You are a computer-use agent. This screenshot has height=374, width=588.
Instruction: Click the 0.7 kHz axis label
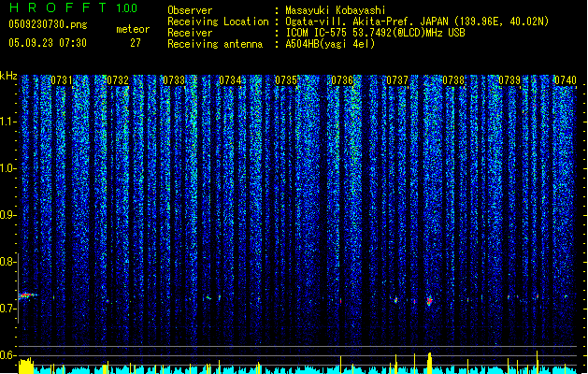pos(7,309)
